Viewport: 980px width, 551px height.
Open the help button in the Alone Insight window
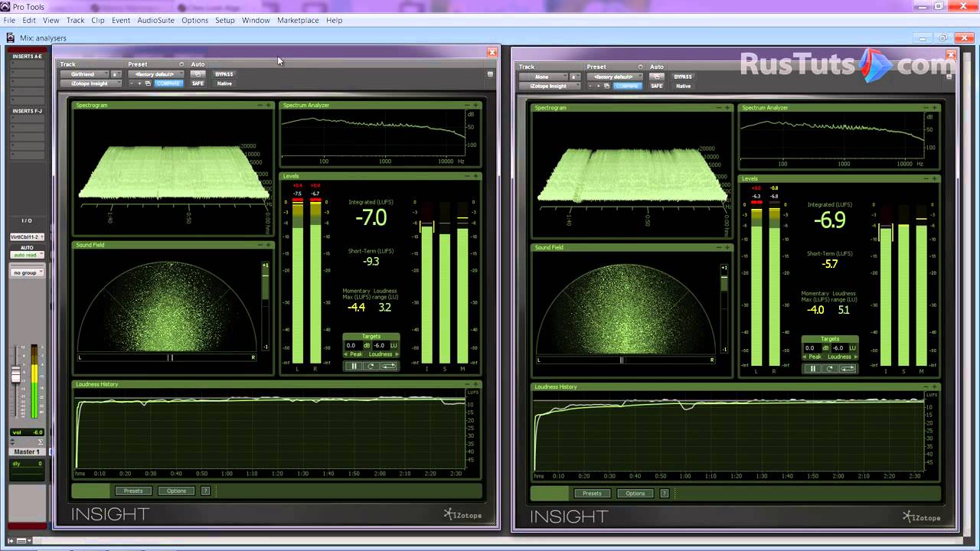click(664, 494)
